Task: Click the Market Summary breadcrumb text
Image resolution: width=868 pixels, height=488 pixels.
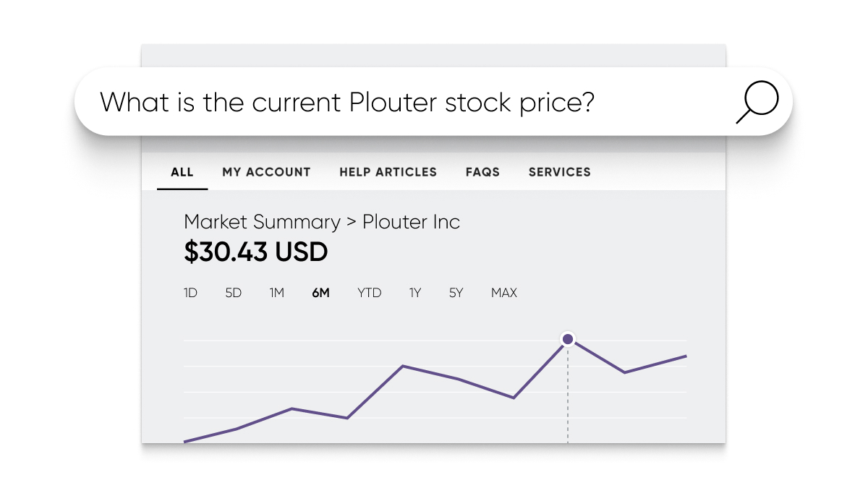Action: tap(262, 222)
